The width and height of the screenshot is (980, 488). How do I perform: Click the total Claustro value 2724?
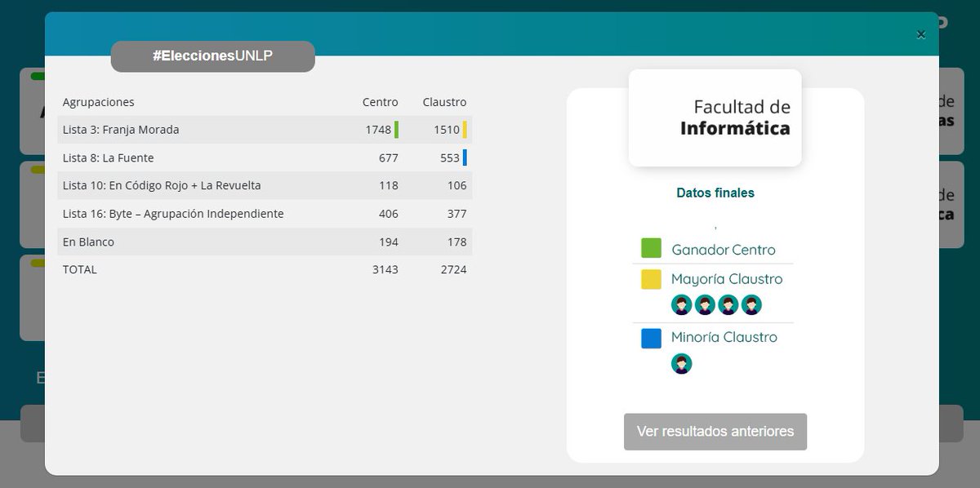pyautogui.click(x=454, y=269)
